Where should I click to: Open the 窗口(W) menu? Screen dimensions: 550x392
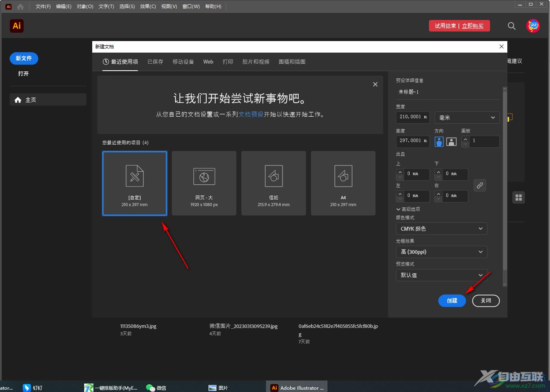point(191,7)
